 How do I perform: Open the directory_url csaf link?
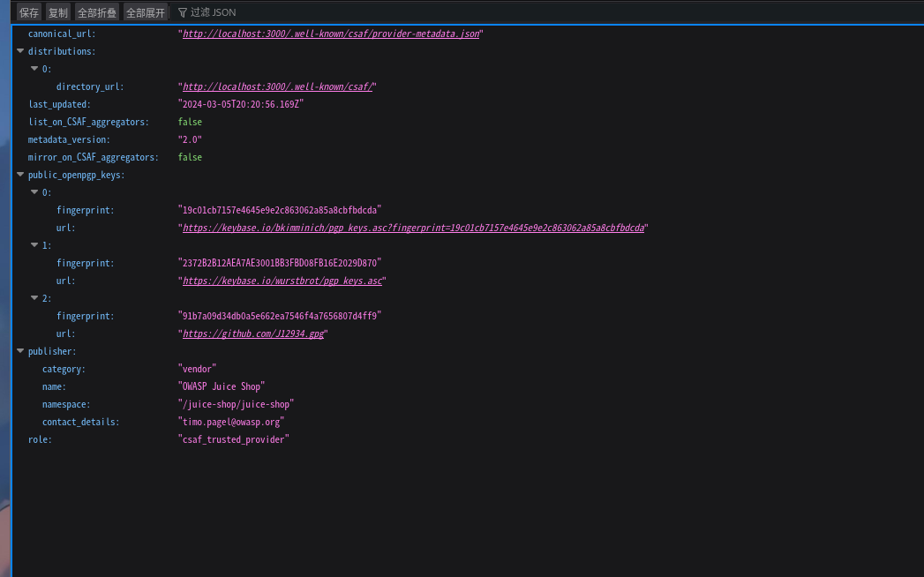coord(278,86)
